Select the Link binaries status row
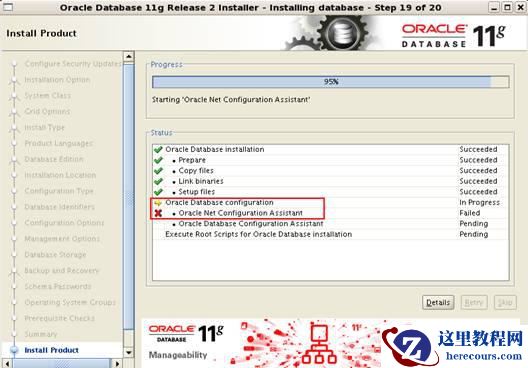The width and height of the screenshot is (528, 368). coord(331,181)
